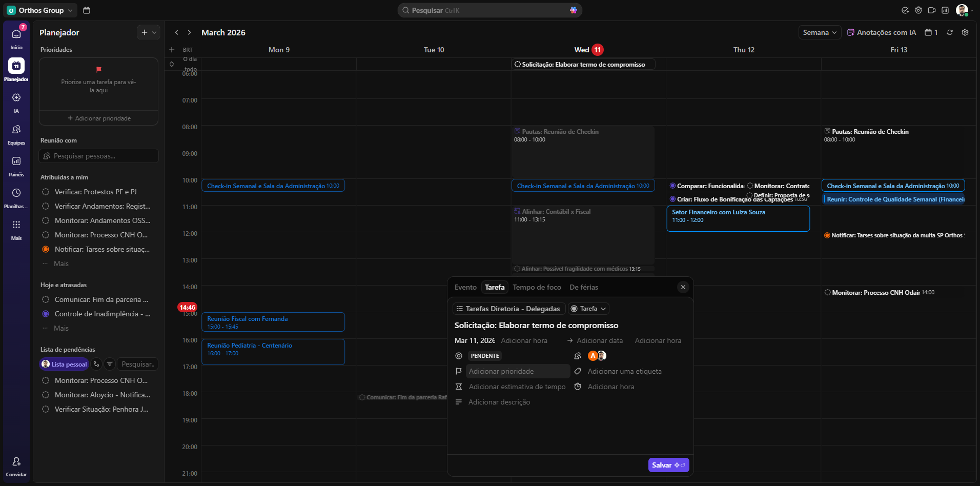Click the calendar sync refresh icon
This screenshot has height=486, width=980.
(950, 32)
